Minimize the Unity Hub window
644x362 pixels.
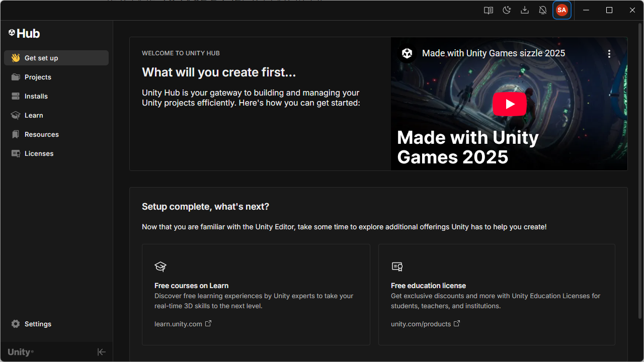[x=586, y=10]
